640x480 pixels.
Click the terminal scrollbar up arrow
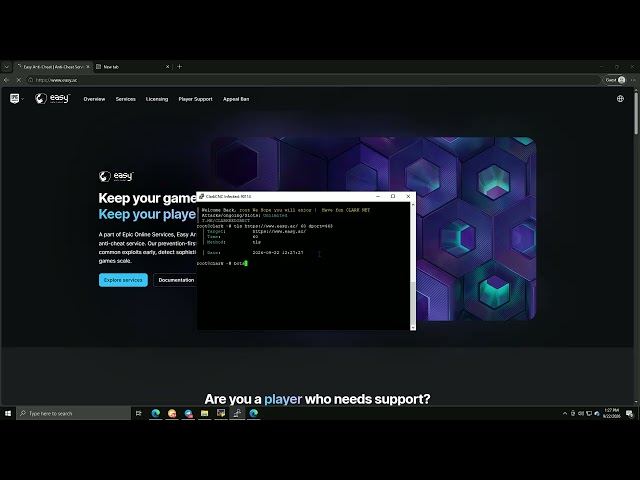tap(413, 204)
